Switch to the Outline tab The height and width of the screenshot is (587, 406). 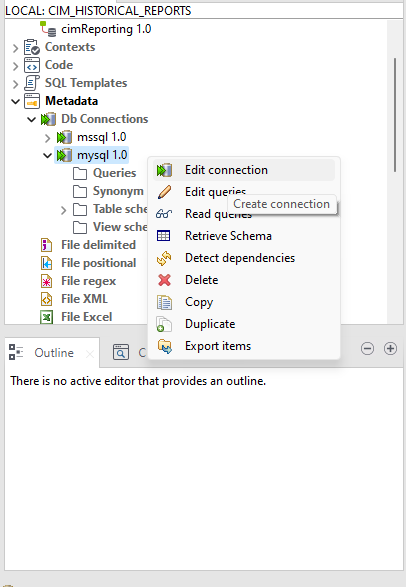[52, 353]
